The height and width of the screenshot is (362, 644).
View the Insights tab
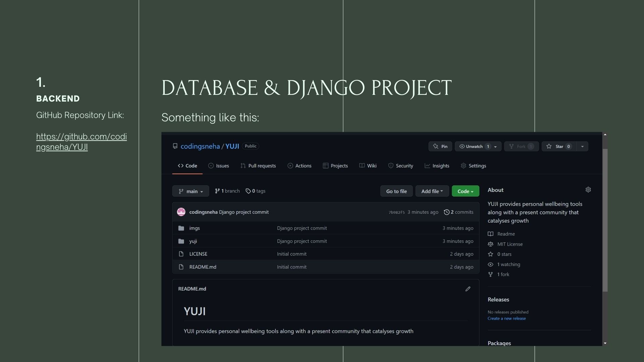[x=437, y=166]
